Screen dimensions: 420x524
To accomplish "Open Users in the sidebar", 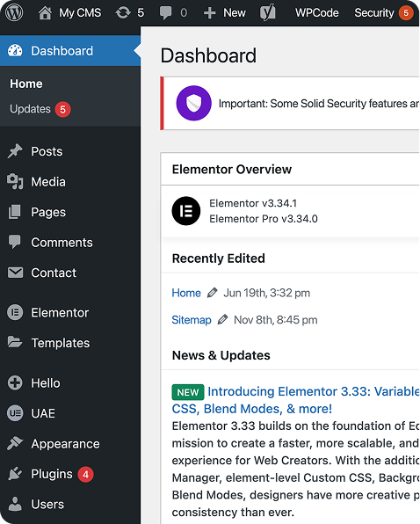I will [x=47, y=504].
